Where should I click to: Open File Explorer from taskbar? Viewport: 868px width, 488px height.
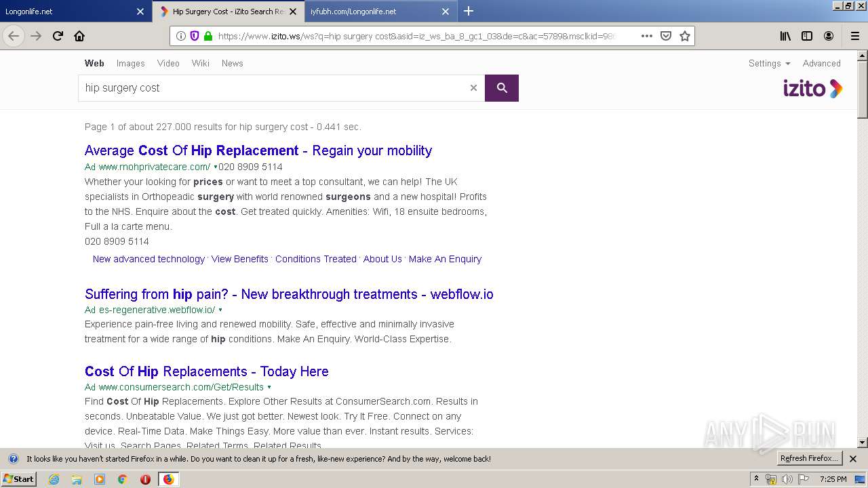click(77, 479)
